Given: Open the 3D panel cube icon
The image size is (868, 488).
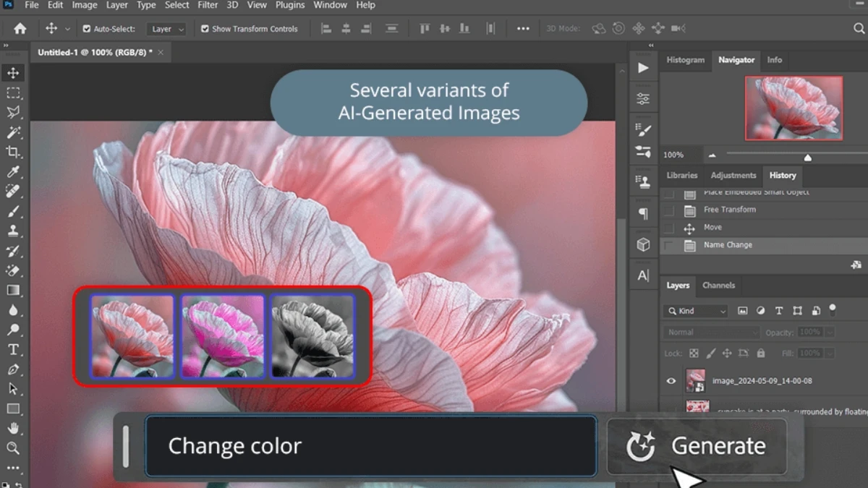Looking at the screenshot, I should pyautogui.click(x=643, y=244).
